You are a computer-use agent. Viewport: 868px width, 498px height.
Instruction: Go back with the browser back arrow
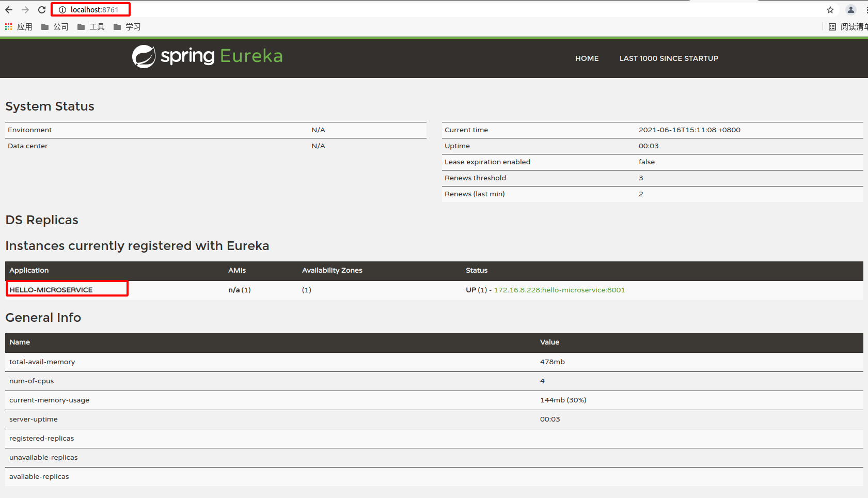pyautogui.click(x=9, y=10)
